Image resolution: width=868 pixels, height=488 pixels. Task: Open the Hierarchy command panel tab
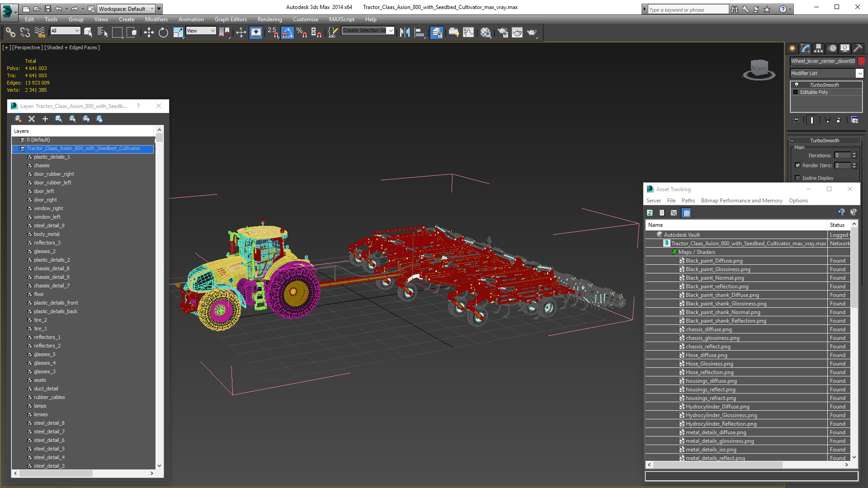[819, 48]
